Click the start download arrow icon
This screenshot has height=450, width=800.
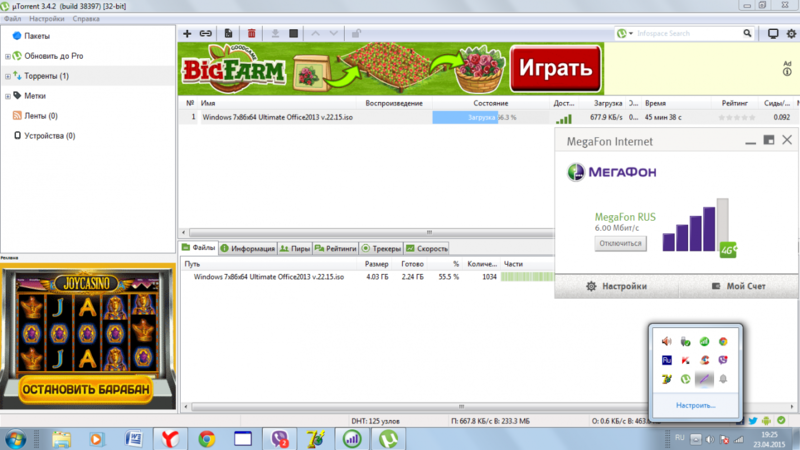pyautogui.click(x=275, y=34)
